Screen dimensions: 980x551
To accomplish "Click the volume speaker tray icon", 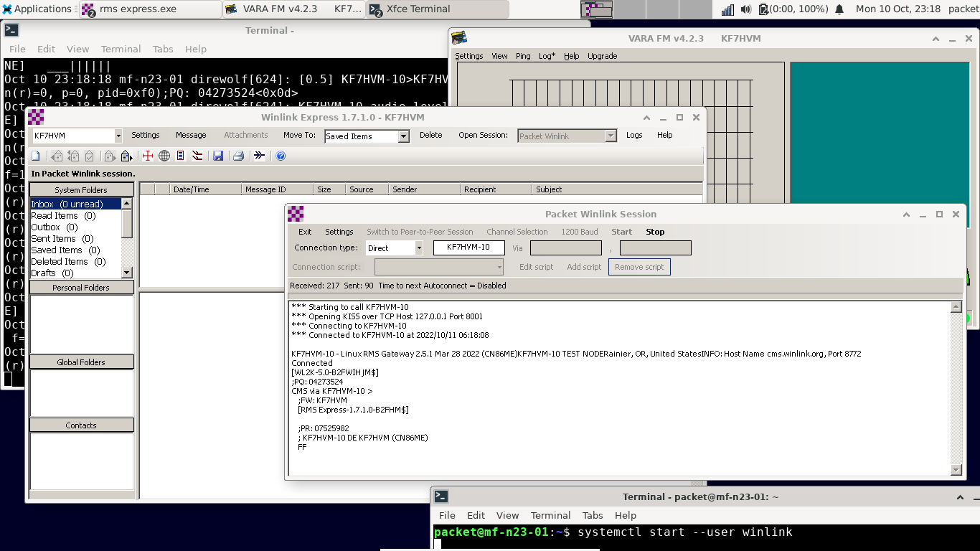I will tap(745, 9).
